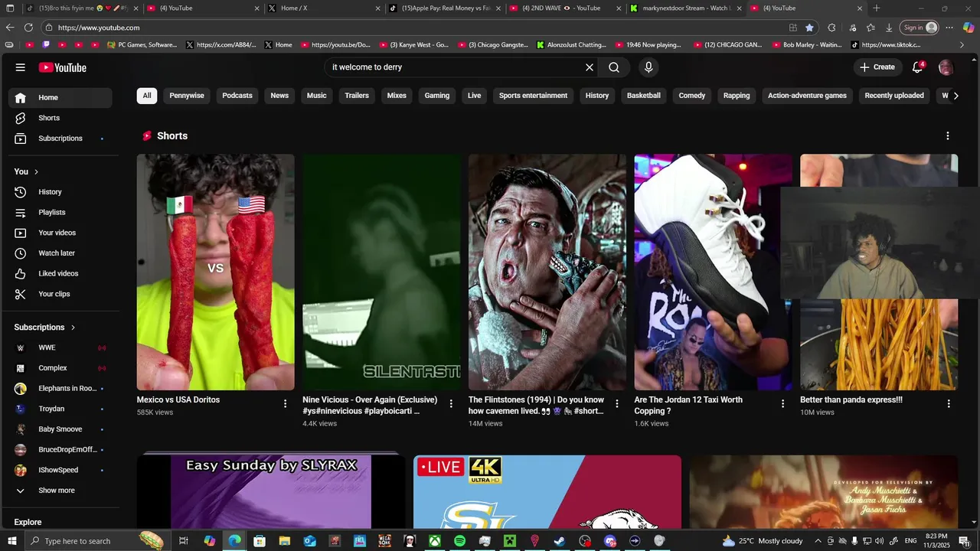The height and width of the screenshot is (551, 980).
Task: Expand the Subscriptions section heading
Action: (45, 328)
